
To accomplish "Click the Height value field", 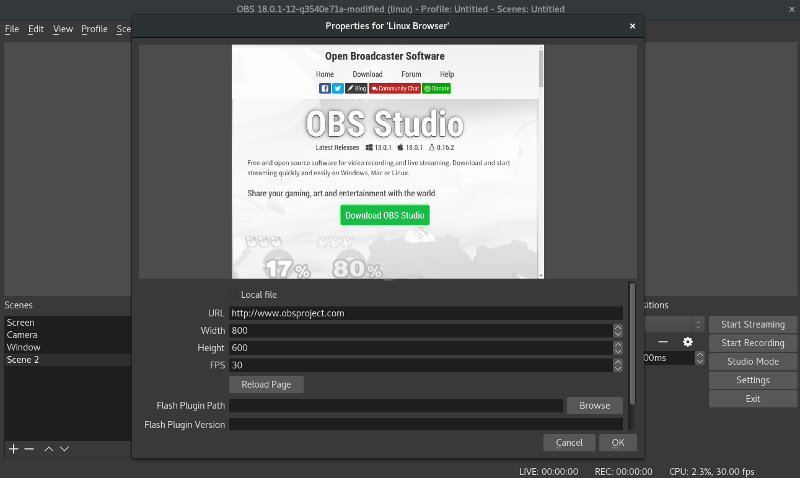I will coord(421,348).
